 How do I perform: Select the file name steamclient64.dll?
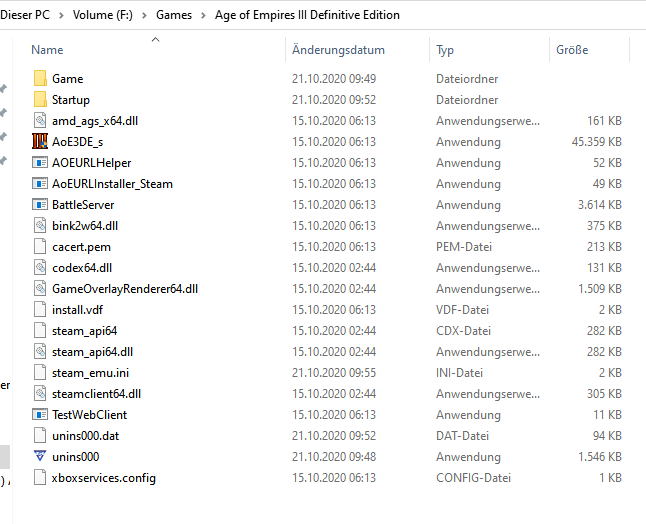(x=96, y=394)
